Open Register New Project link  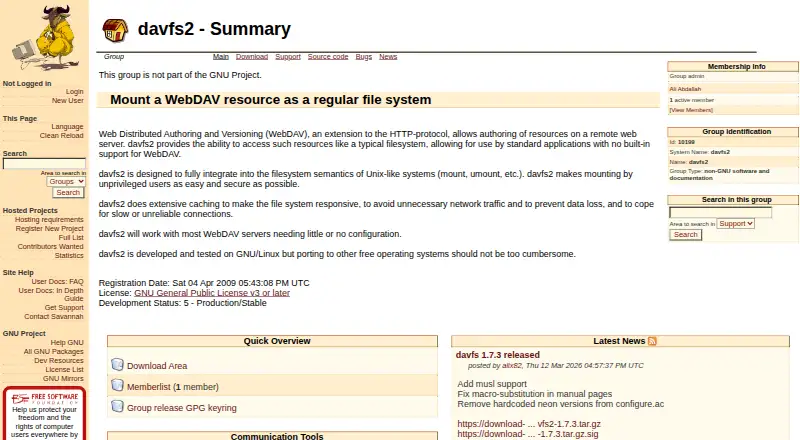pyautogui.click(x=49, y=229)
